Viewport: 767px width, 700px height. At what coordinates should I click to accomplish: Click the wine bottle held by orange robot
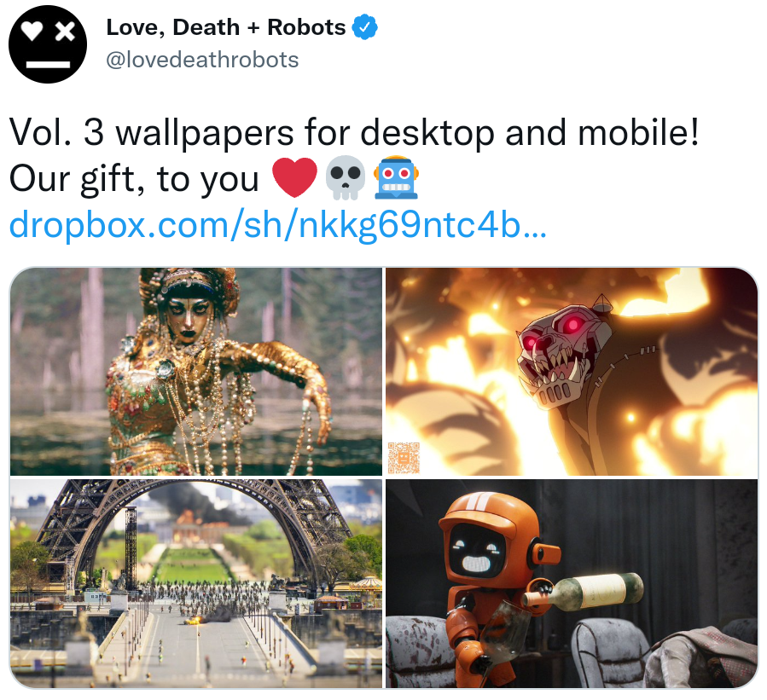pyautogui.click(x=583, y=591)
